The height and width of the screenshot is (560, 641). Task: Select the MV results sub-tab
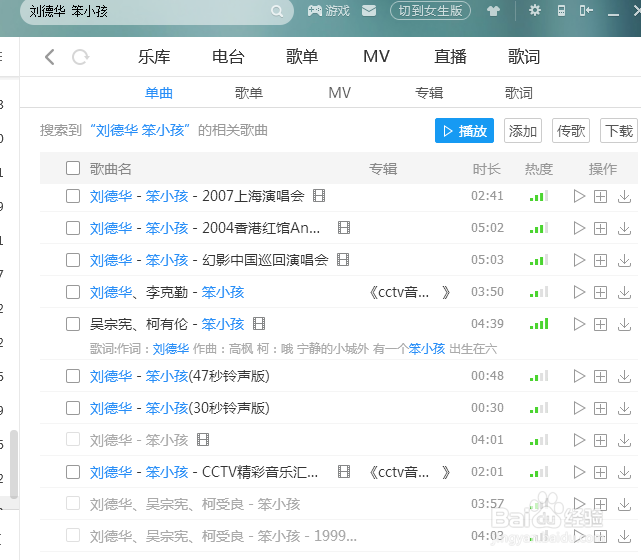click(x=340, y=93)
